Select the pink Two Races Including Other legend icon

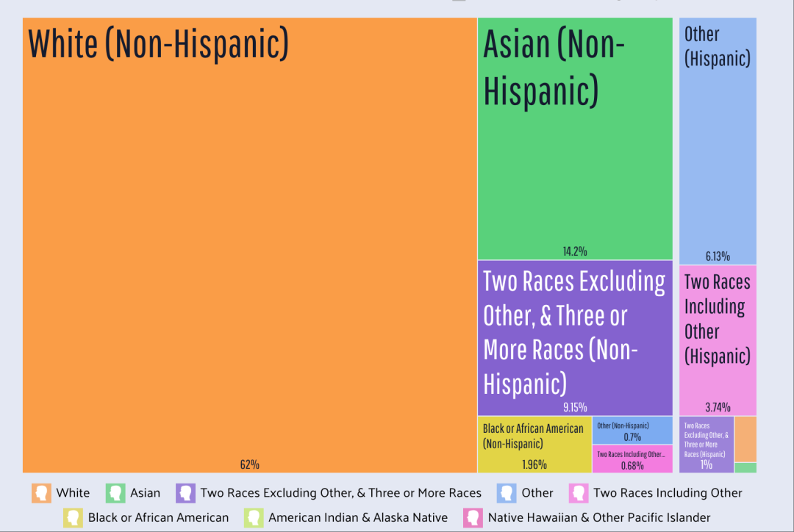(x=579, y=493)
